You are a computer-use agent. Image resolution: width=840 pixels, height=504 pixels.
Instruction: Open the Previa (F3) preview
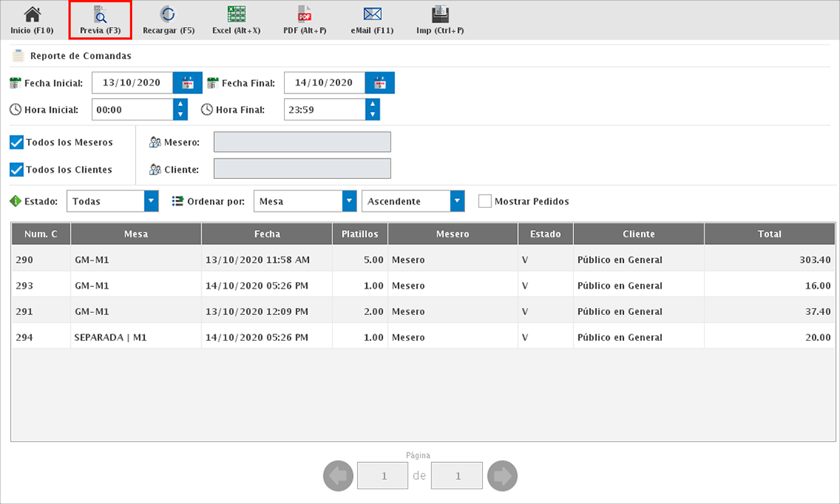(100, 19)
